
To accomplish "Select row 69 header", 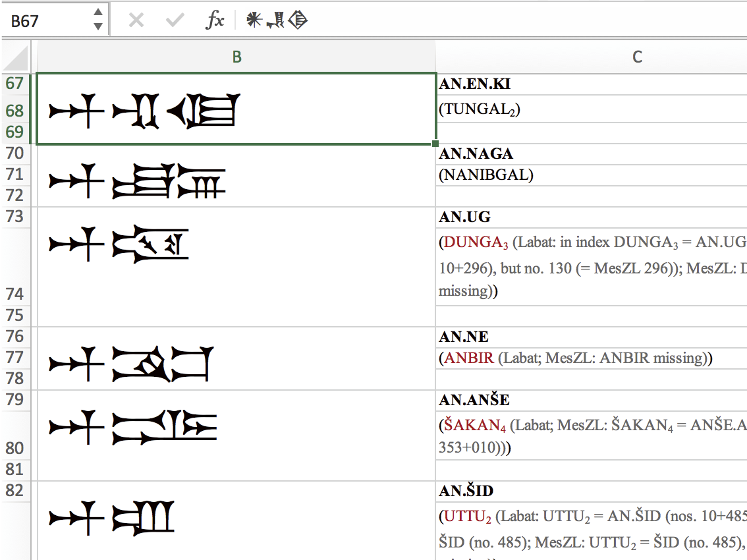I will point(14,132).
